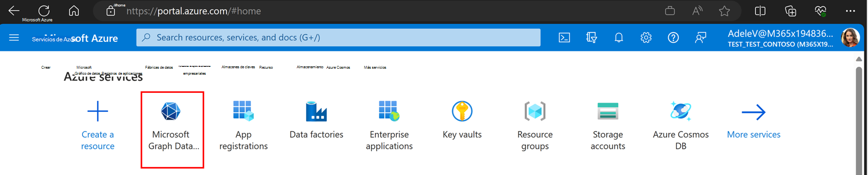Click the More services link
The image size is (868, 175).
click(x=753, y=135)
